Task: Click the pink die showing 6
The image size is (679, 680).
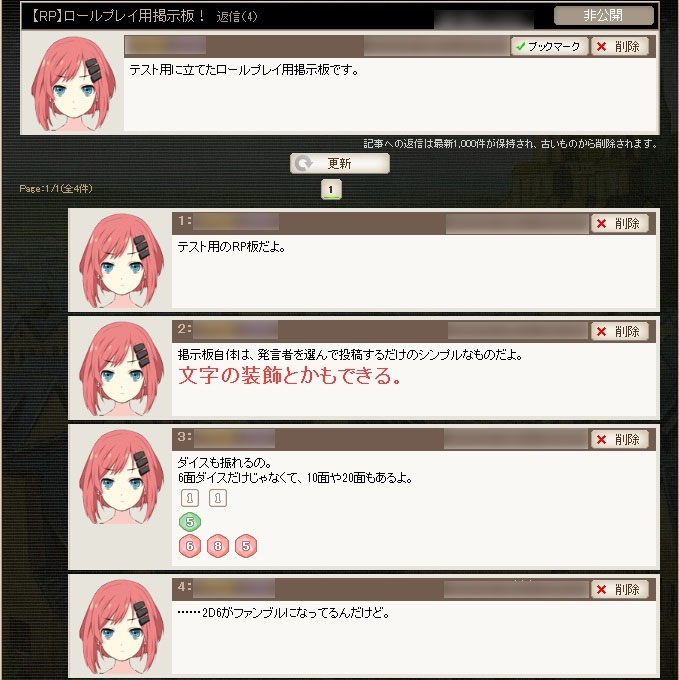Action: click(190, 546)
